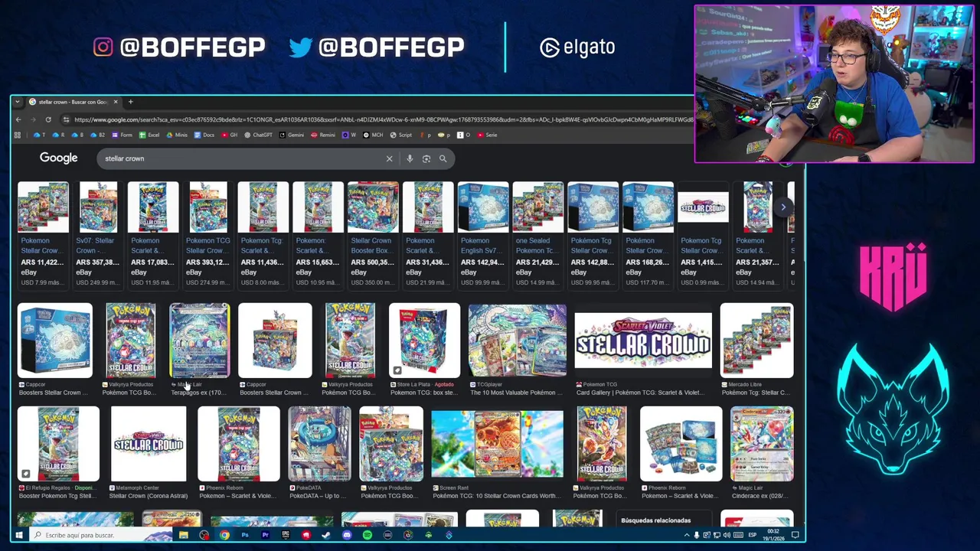Open the 10 Most Valuable Pokémon result
The width and height of the screenshot is (980, 551).
point(518,350)
